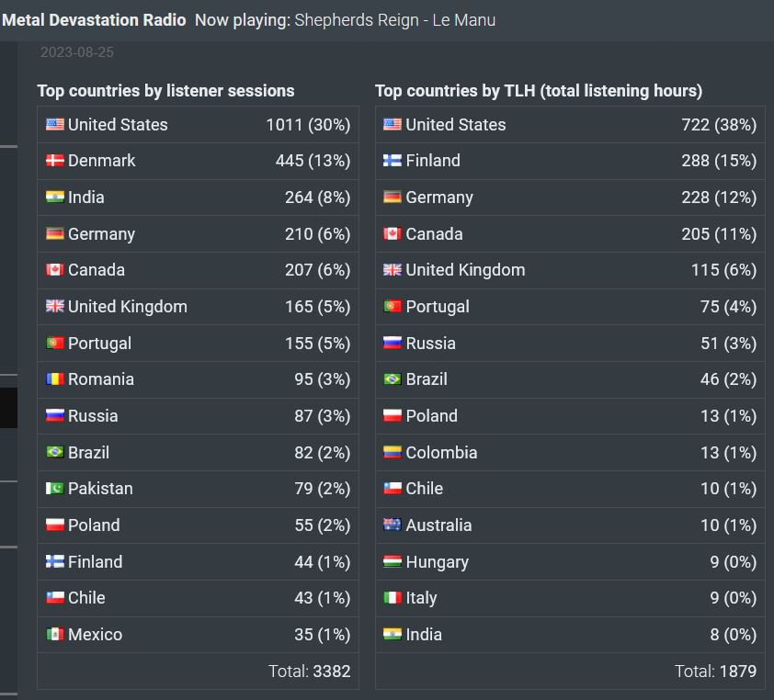Select the United Kingdom row with 115 hours
Image resolution: width=774 pixels, height=700 pixels.
pos(570,270)
